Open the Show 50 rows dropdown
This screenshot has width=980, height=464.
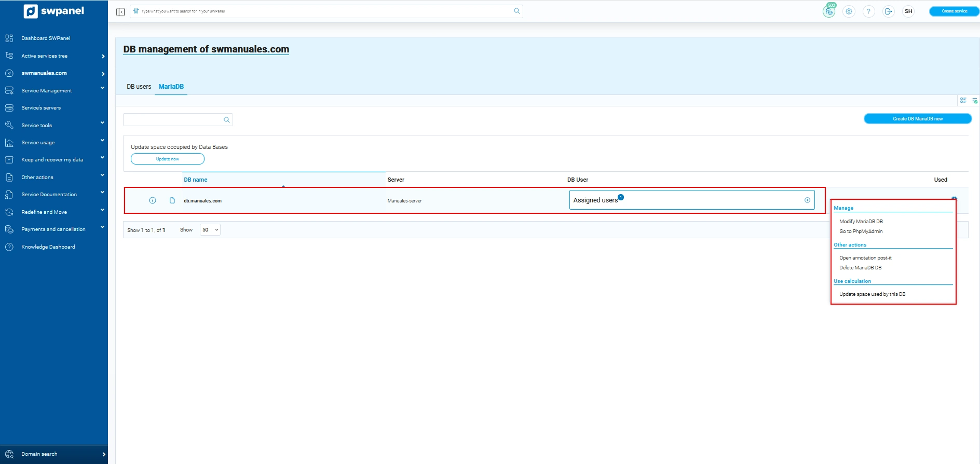(x=210, y=230)
